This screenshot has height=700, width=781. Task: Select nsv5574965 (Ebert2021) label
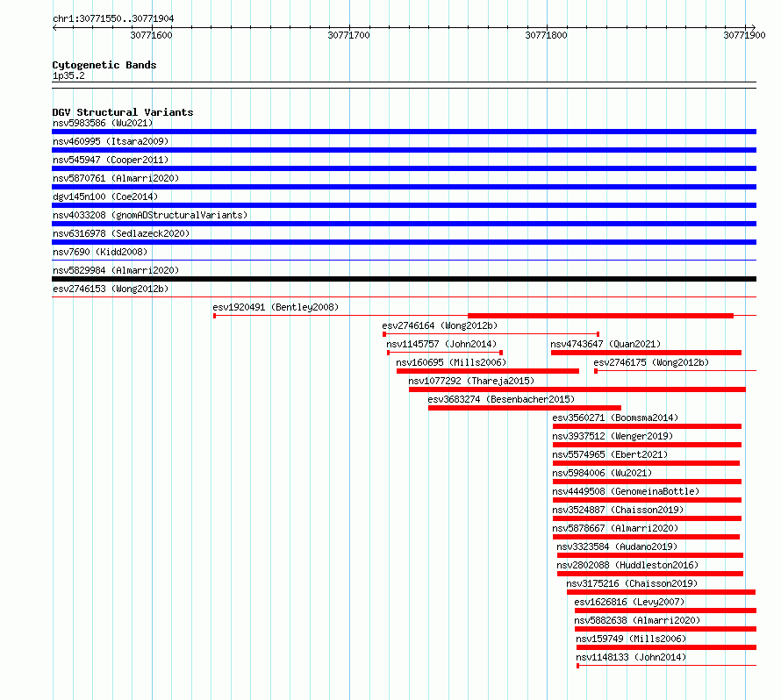pos(610,454)
